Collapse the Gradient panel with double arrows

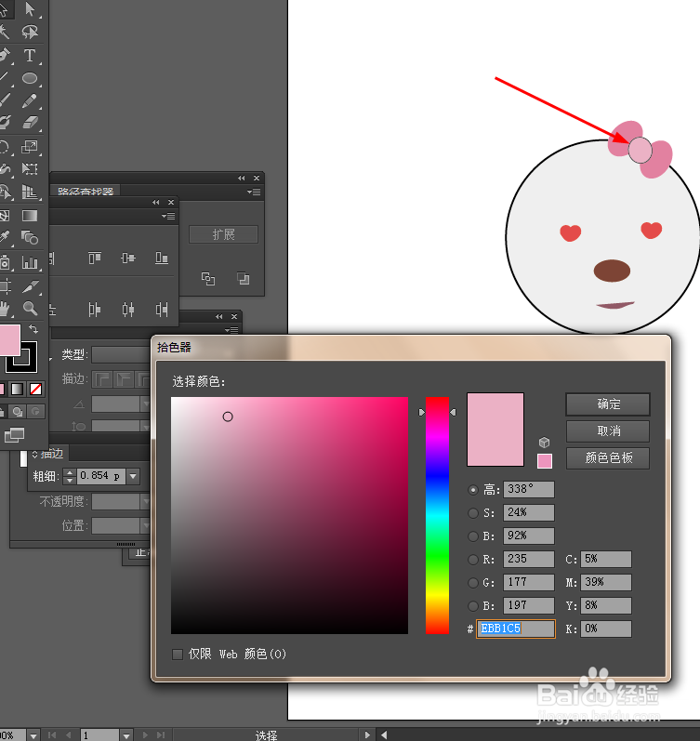218,317
